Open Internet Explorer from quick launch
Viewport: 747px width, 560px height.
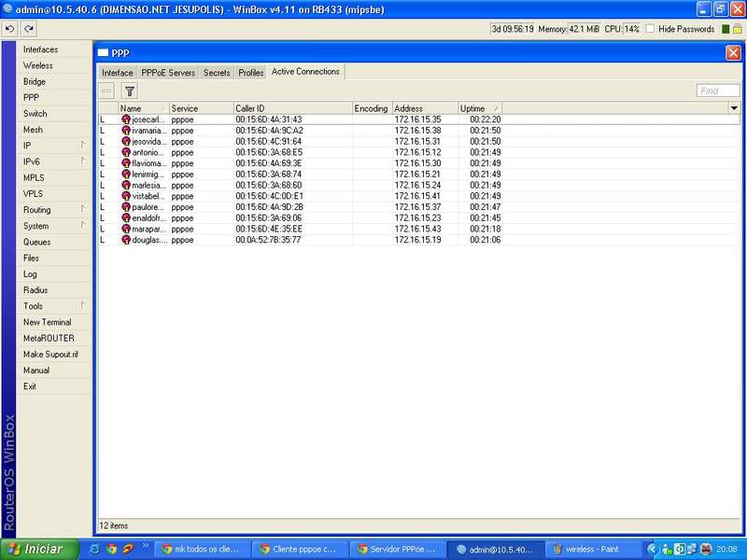point(94,549)
